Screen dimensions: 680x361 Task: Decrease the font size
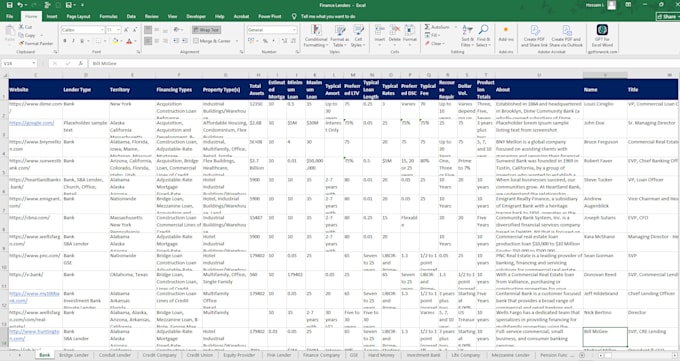coord(135,30)
